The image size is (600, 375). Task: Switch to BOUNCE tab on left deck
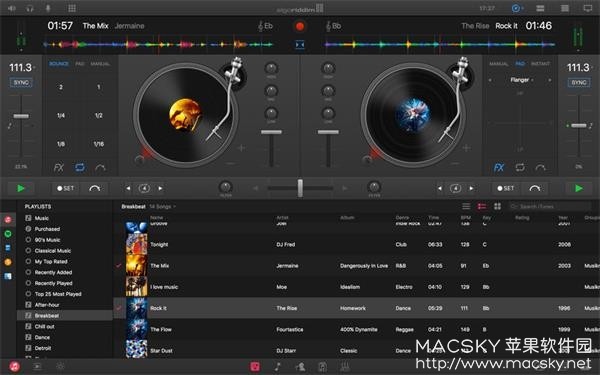coord(59,64)
